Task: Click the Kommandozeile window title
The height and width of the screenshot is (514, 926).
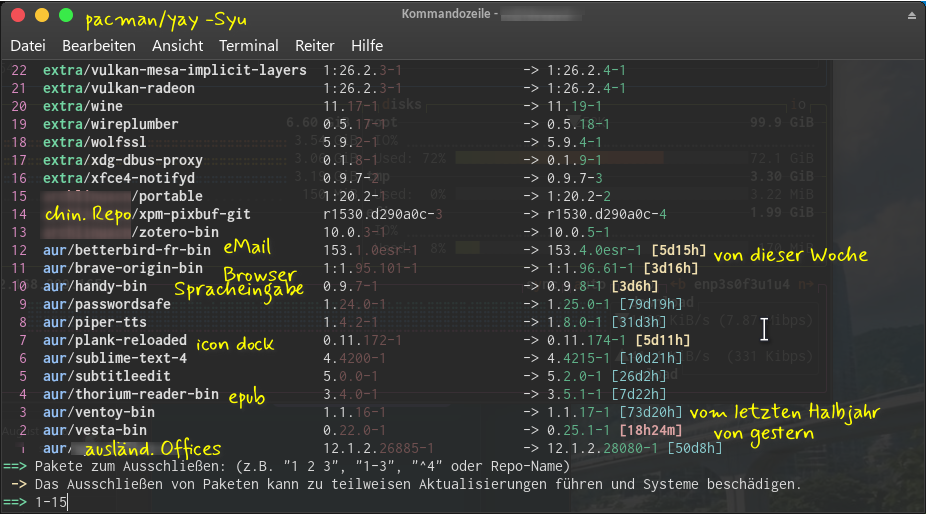Action: pyautogui.click(x=450, y=14)
